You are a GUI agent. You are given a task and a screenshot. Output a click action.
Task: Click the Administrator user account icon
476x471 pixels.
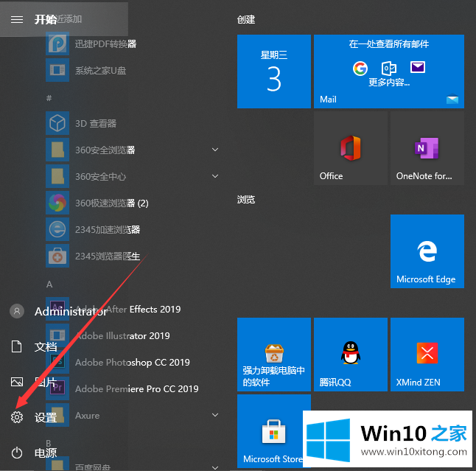coord(17,311)
